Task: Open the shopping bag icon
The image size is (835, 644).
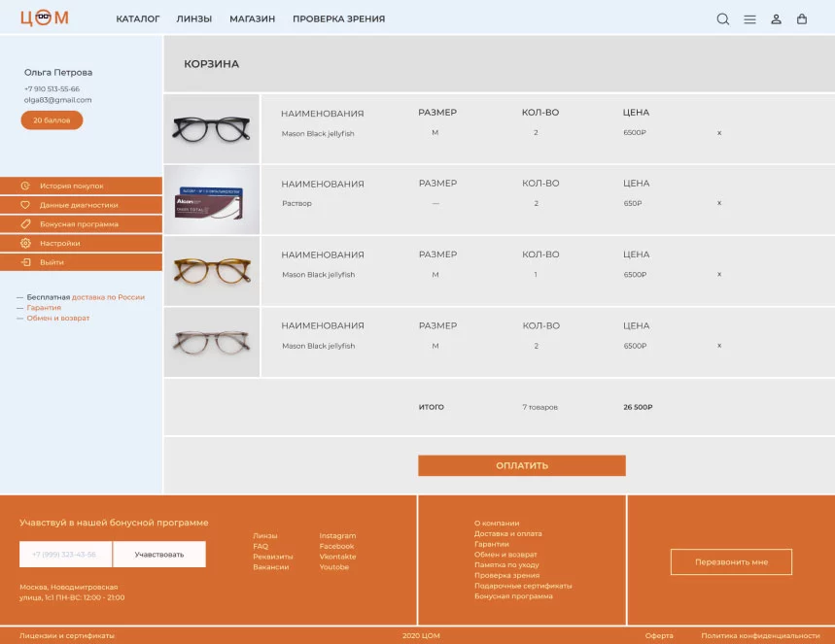Action: pyautogui.click(x=801, y=19)
